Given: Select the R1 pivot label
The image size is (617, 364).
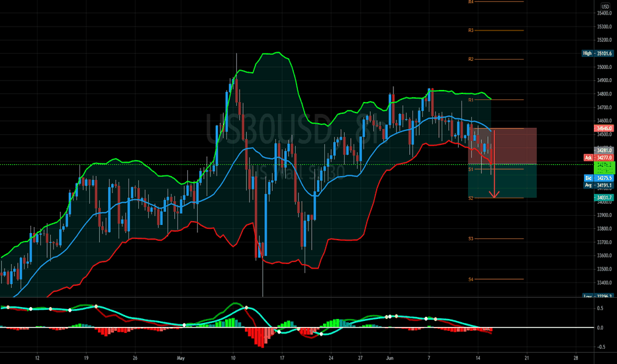Looking at the screenshot, I should click(471, 100).
